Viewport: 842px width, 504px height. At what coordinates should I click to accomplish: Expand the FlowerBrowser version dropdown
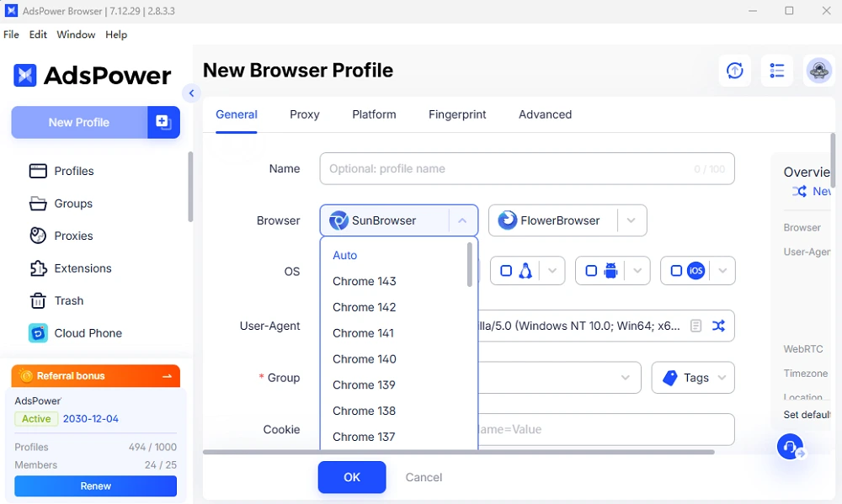[x=631, y=220]
